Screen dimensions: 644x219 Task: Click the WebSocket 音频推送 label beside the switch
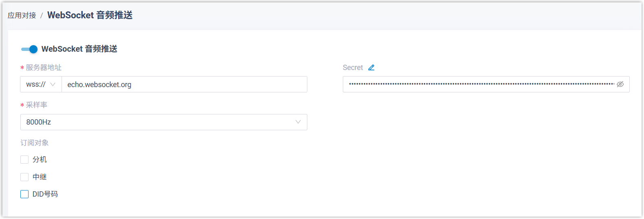click(79, 49)
